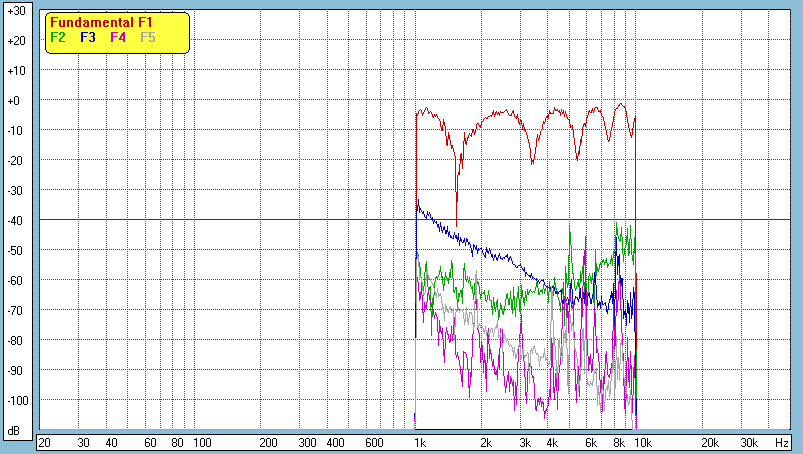Click the -40 label on the level axis
Screen dimensions: 803x454
coord(16,220)
